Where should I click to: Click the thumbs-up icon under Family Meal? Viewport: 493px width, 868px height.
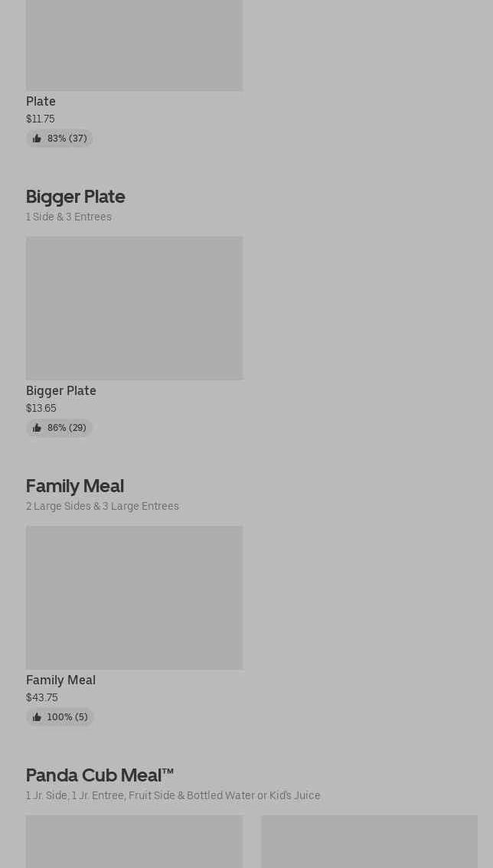pyautogui.click(x=37, y=717)
